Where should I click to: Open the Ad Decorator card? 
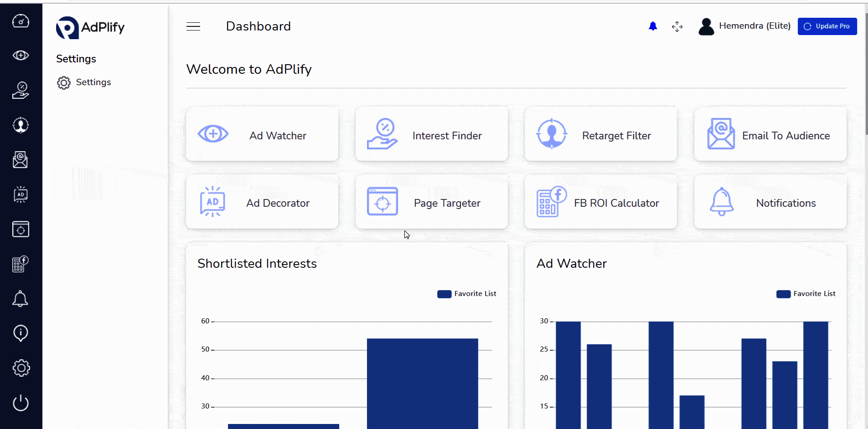coord(262,202)
